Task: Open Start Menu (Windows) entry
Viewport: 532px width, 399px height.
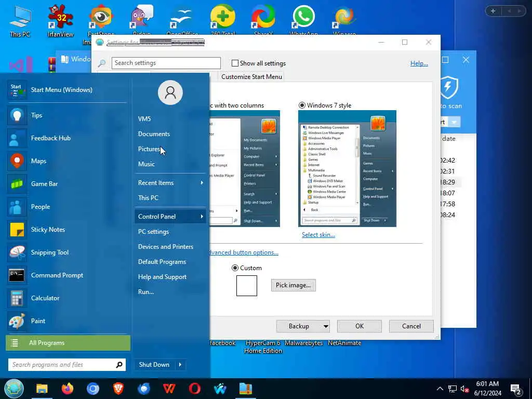Action: point(68,90)
